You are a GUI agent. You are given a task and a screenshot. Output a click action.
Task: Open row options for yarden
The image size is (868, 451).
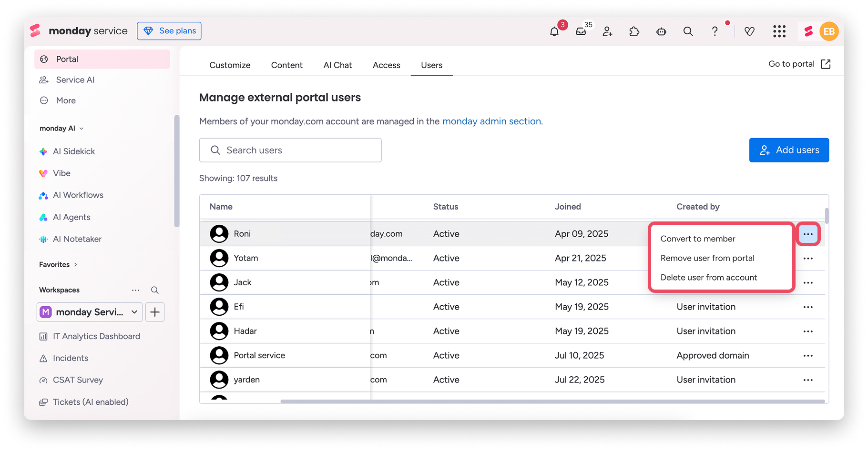808,380
